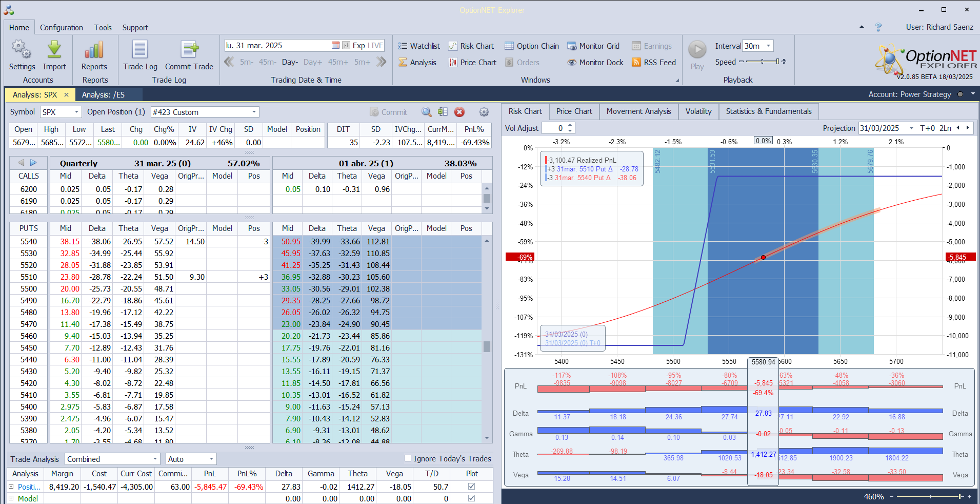Image resolution: width=980 pixels, height=504 pixels.
Task: Open the Tools menu tab
Action: 103,27
